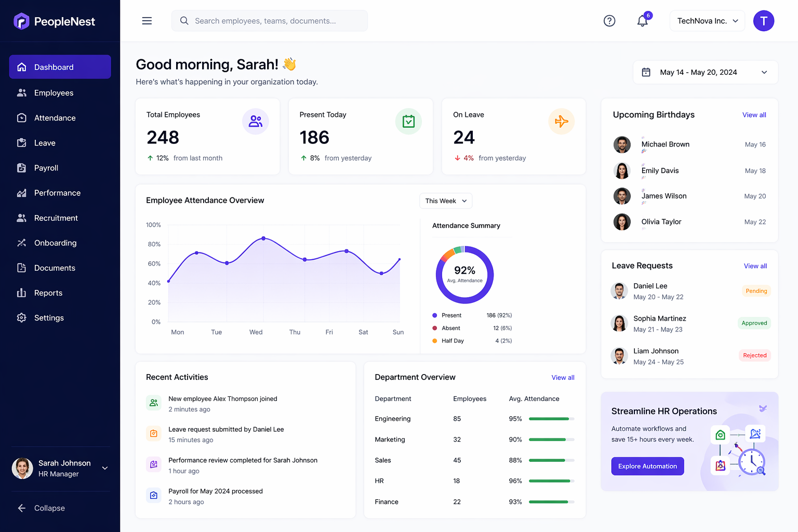Screen dimensions: 798x532
Task: Switch to the Dashboard section
Action: click(54, 66)
